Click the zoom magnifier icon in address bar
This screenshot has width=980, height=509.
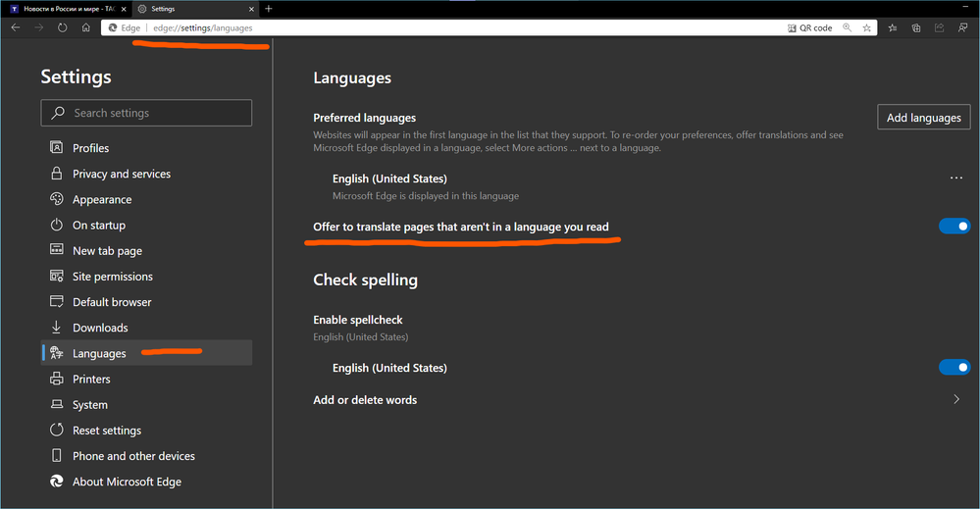click(x=847, y=27)
